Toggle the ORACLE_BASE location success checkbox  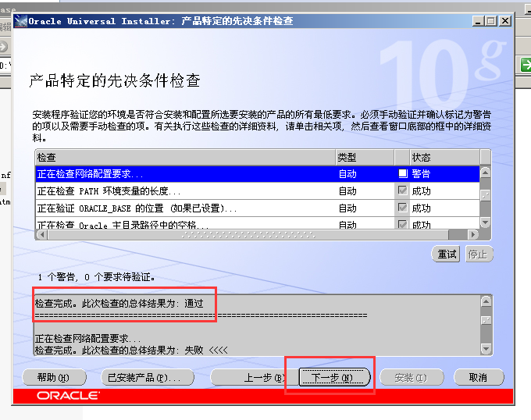(403, 208)
